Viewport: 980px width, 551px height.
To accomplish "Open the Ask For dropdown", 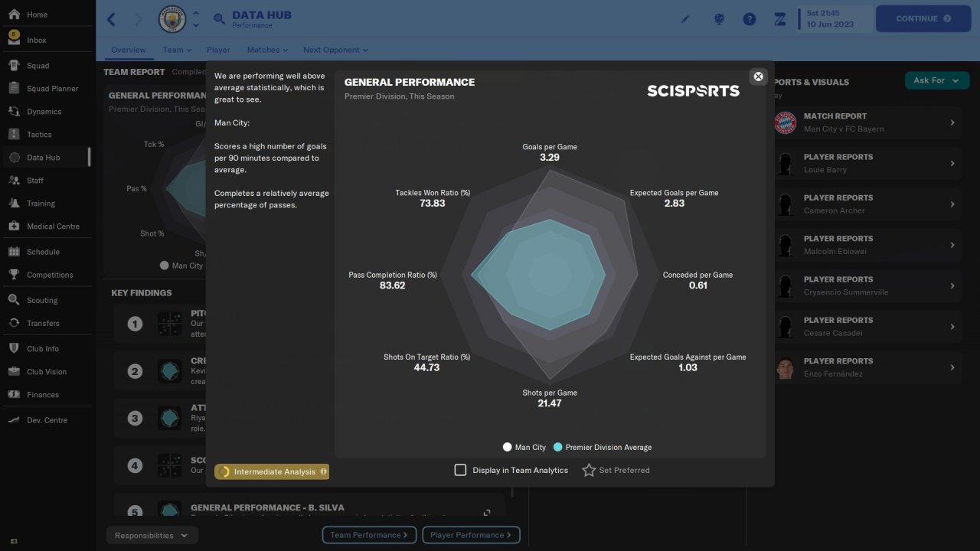I will pyautogui.click(x=937, y=80).
